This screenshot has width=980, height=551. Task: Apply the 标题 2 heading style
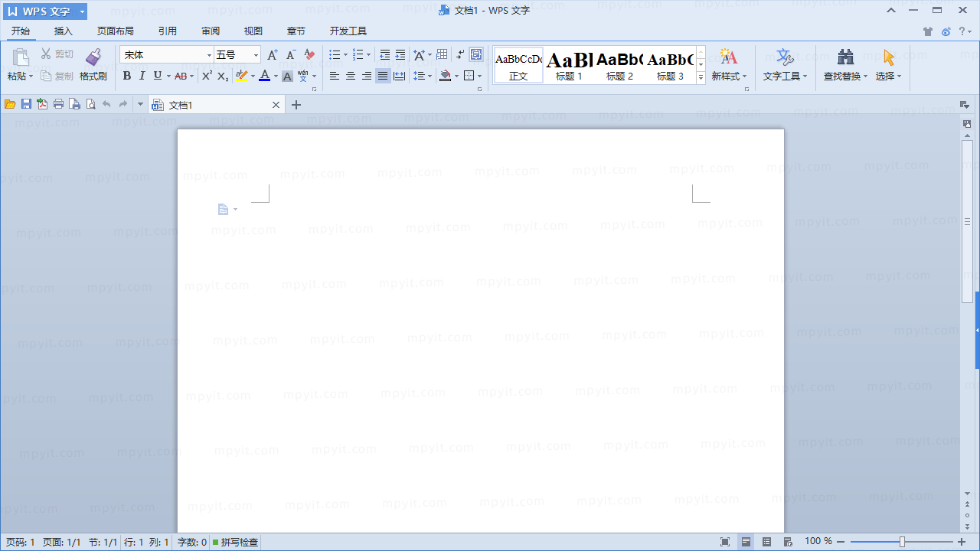619,66
